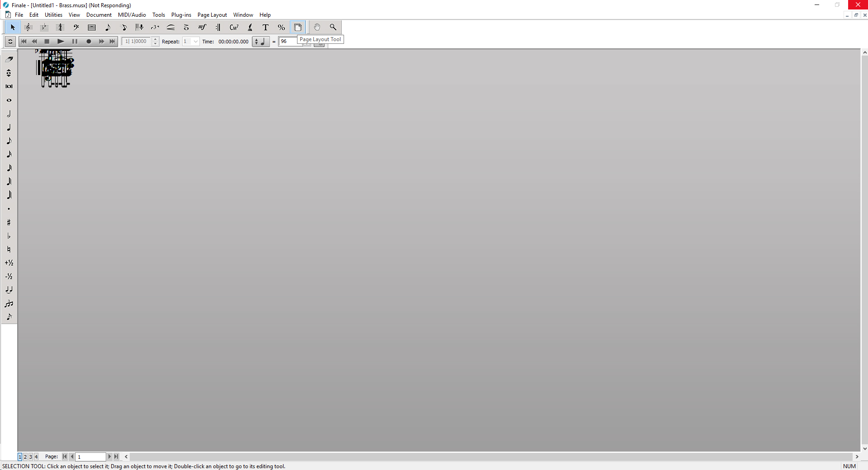Select the sharp accidental in the palette
This screenshot has height=470, width=868.
(x=9, y=222)
